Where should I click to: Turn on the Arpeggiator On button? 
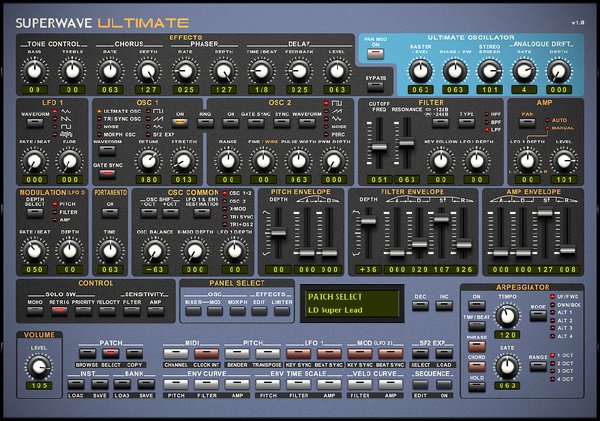pyautogui.click(x=476, y=305)
